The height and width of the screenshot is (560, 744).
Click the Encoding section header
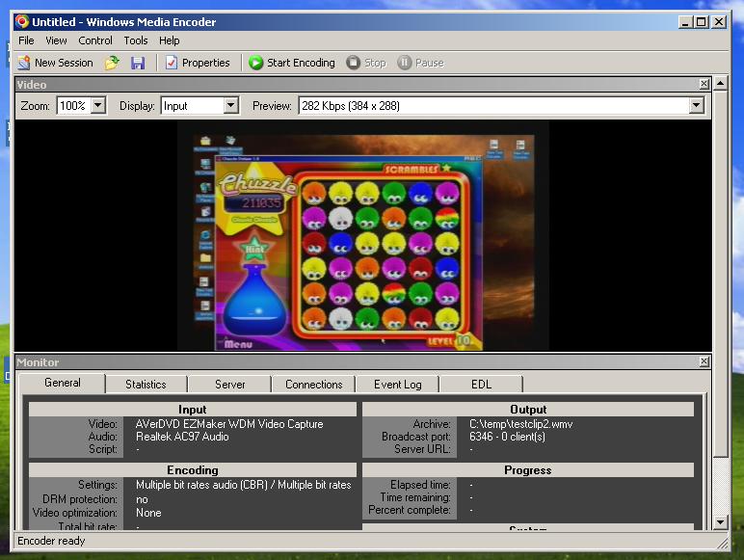[x=192, y=469]
